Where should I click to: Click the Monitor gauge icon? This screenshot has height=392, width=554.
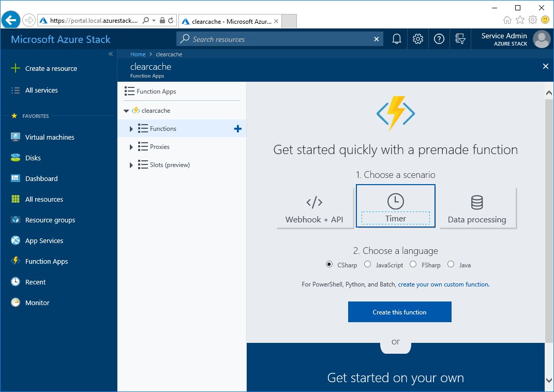pyautogui.click(x=15, y=303)
